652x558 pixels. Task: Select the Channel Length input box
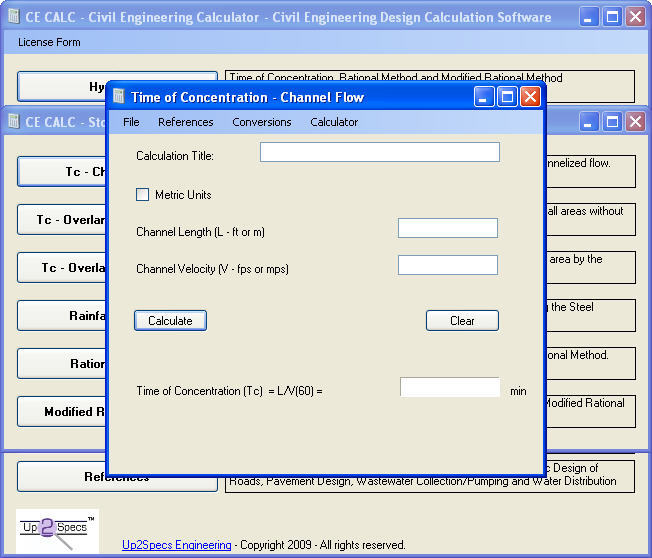[x=448, y=228]
